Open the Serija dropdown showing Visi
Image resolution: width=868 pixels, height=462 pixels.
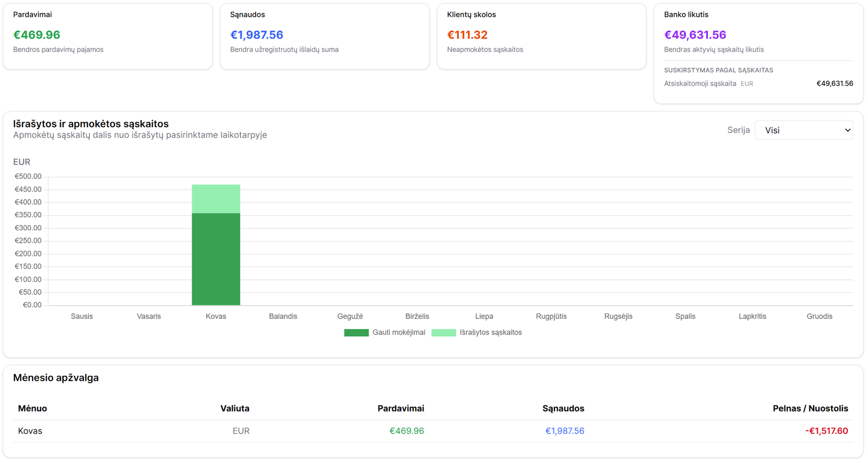[x=803, y=130]
